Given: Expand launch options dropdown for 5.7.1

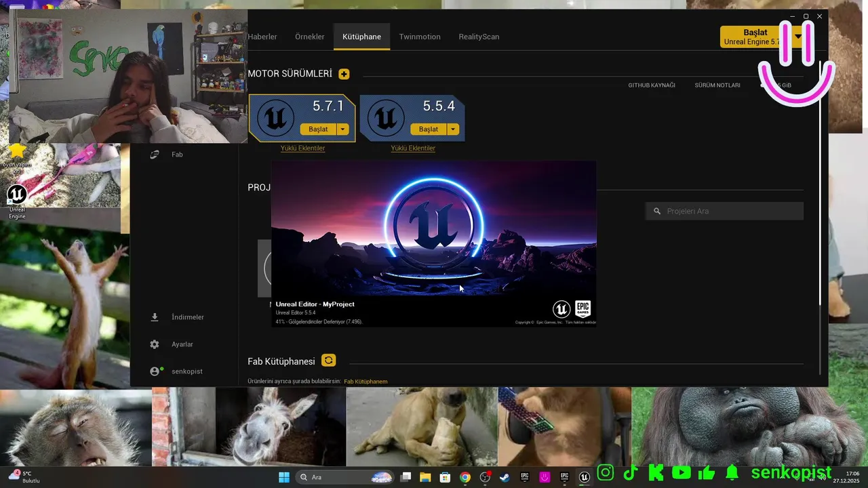Looking at the screenshot, I should (x=343, y=129).
